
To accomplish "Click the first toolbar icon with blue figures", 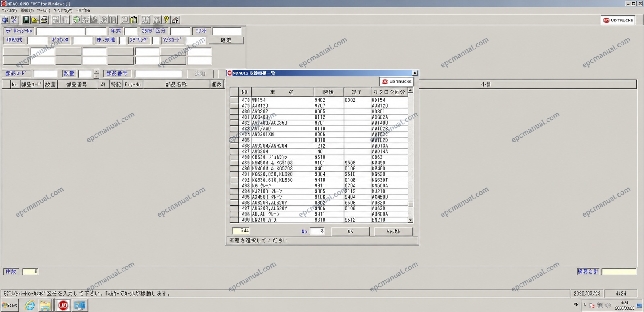I will pos(6,20).
